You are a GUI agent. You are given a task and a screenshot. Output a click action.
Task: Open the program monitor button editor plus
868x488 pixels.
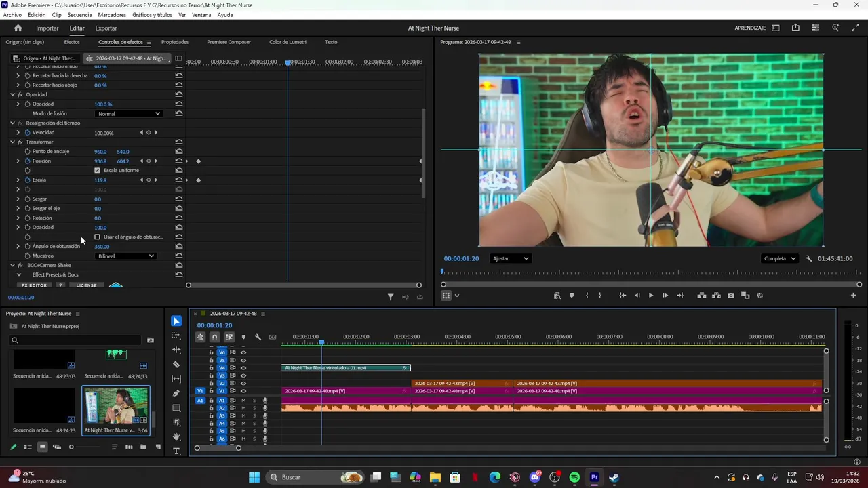coord(853,296)
